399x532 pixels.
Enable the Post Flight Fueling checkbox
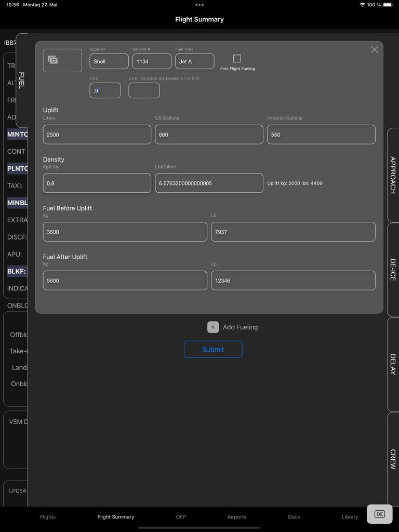pos(237,59)
